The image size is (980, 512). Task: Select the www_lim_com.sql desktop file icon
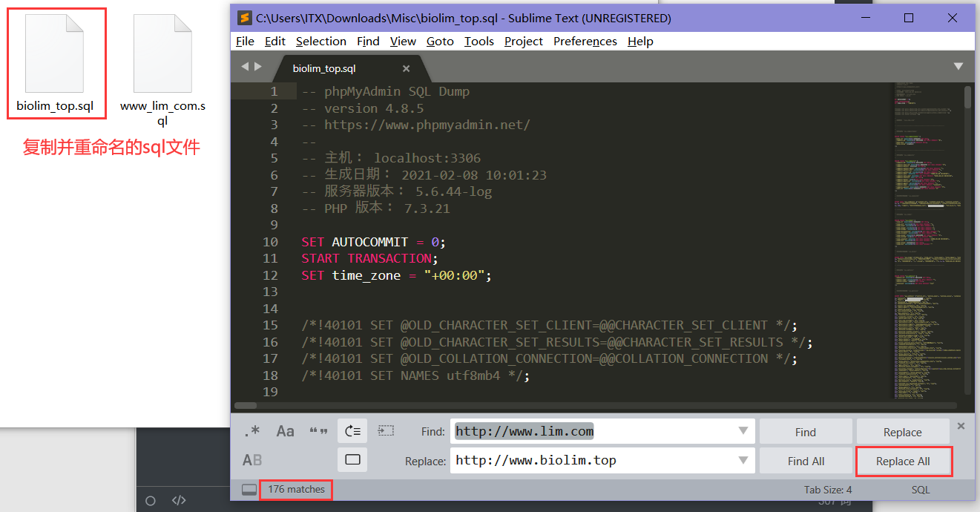click(163, 70)
